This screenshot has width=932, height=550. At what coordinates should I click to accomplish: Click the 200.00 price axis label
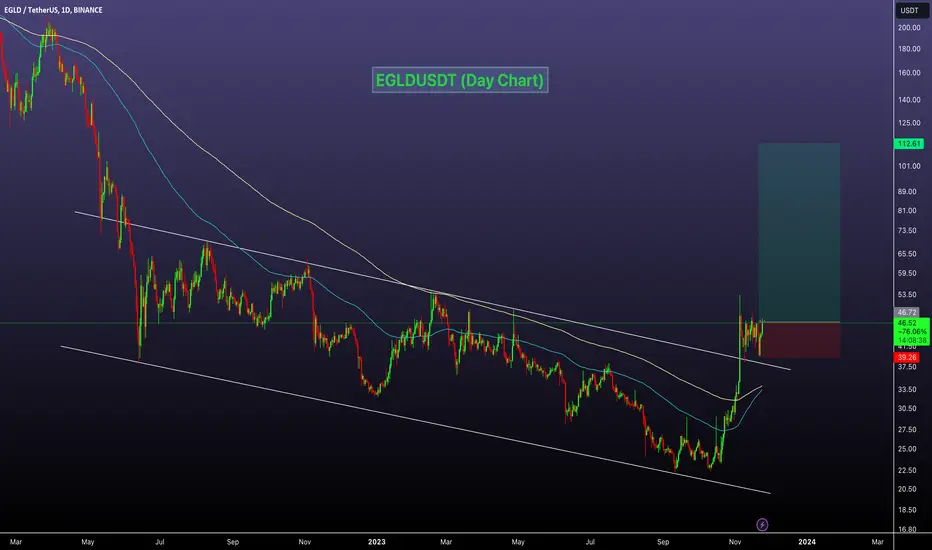pyautogui.click(x=909, y=28)
